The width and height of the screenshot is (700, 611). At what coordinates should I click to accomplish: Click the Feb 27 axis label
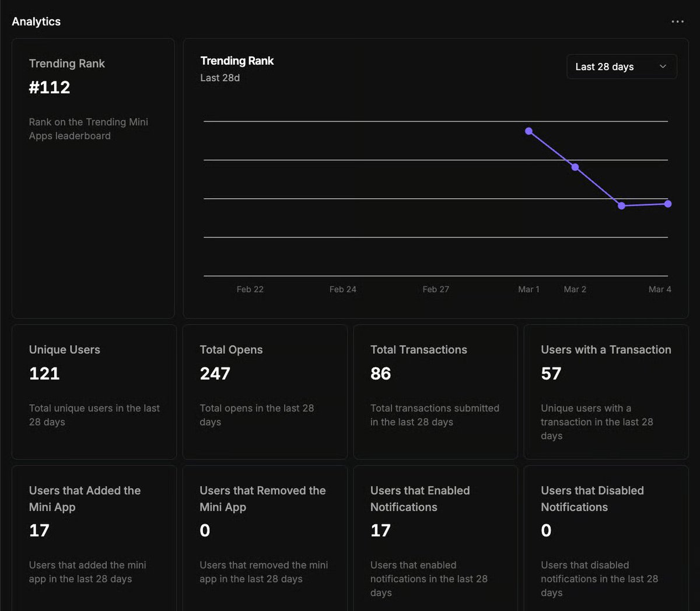click(436, 289)
